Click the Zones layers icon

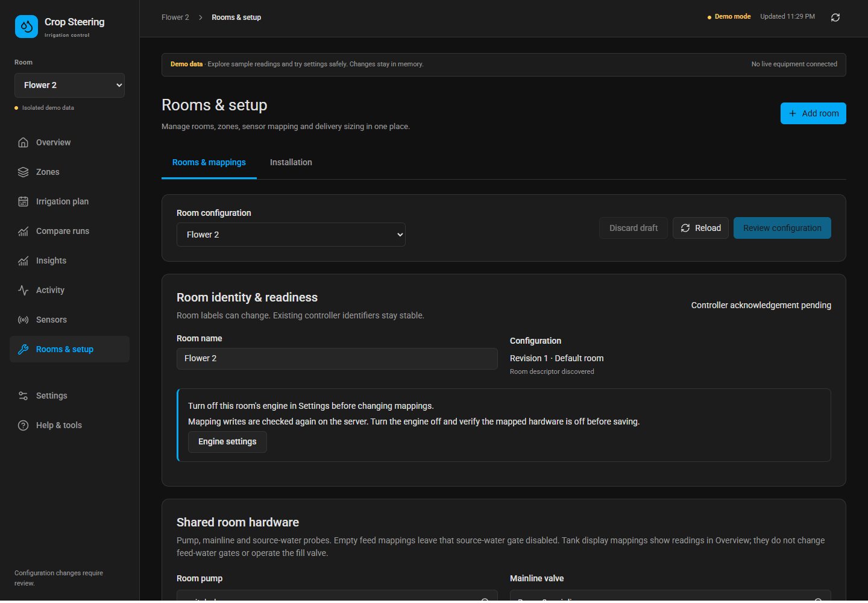tap(24, 172)
